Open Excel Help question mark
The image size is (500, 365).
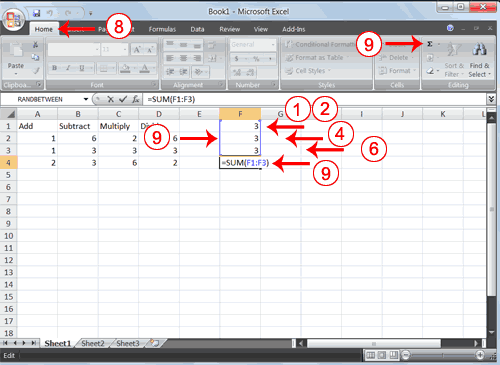click(450, 28)
